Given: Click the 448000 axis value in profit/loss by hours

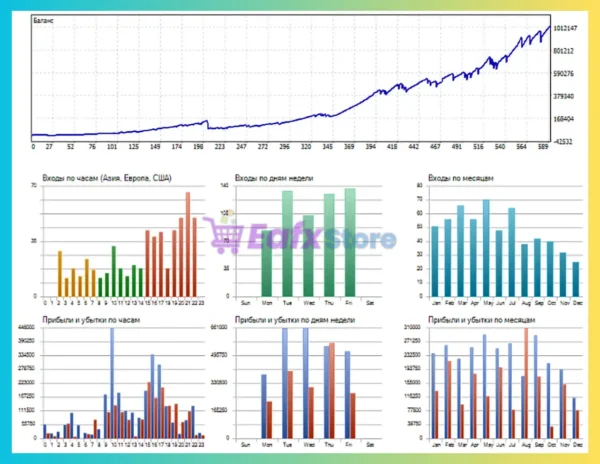Looking at the screenshot, I should (26, 327).
